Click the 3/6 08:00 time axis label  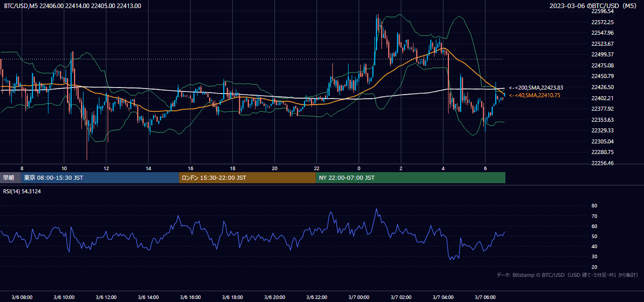(22, 297)
